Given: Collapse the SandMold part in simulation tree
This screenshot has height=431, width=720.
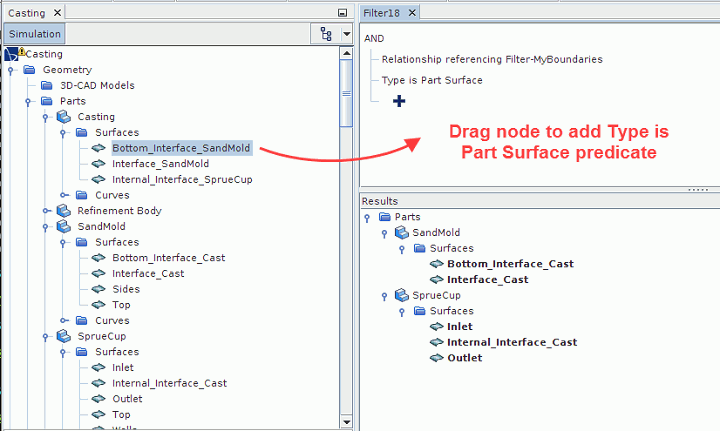Looking at the screenshot, I should click(46, 227).
